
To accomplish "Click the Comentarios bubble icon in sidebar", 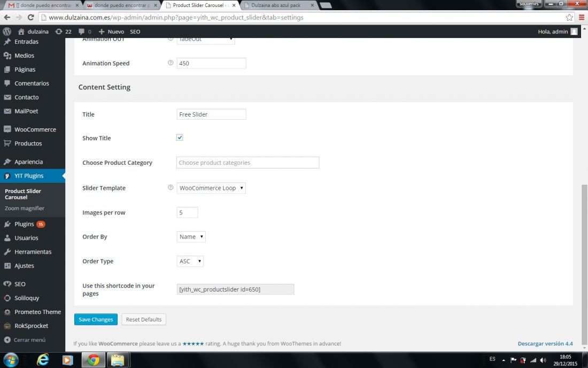I will (7, 83).
